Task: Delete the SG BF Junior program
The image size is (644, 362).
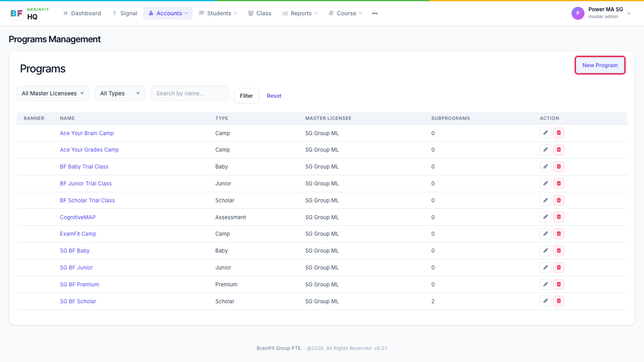Action: [x=559, y=267]
